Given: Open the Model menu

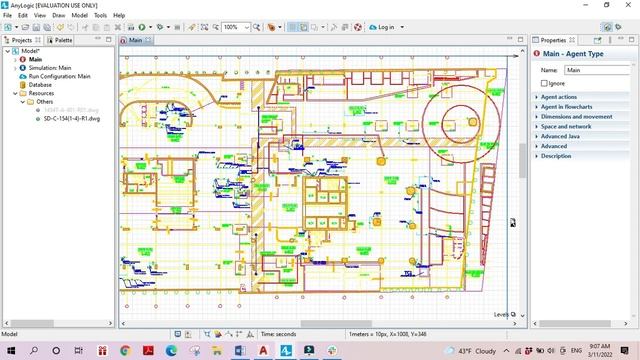Looking at the screenshot, I should click(x=80, y=16).
